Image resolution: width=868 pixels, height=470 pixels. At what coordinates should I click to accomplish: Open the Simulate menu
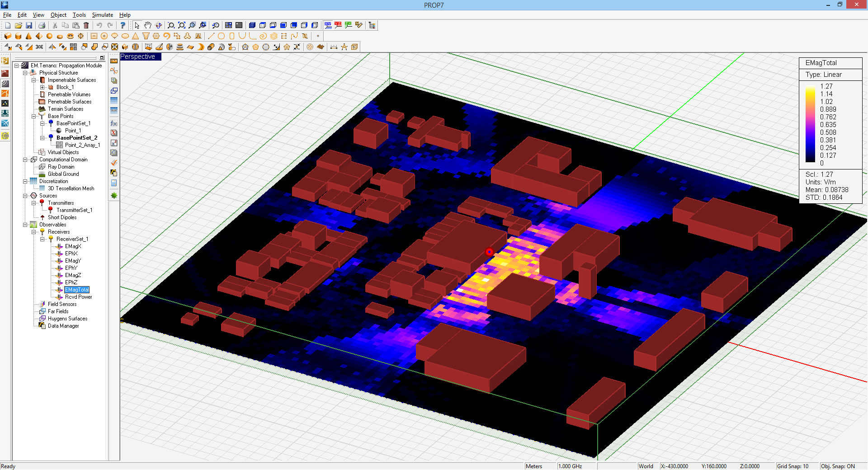coord(102,15)
